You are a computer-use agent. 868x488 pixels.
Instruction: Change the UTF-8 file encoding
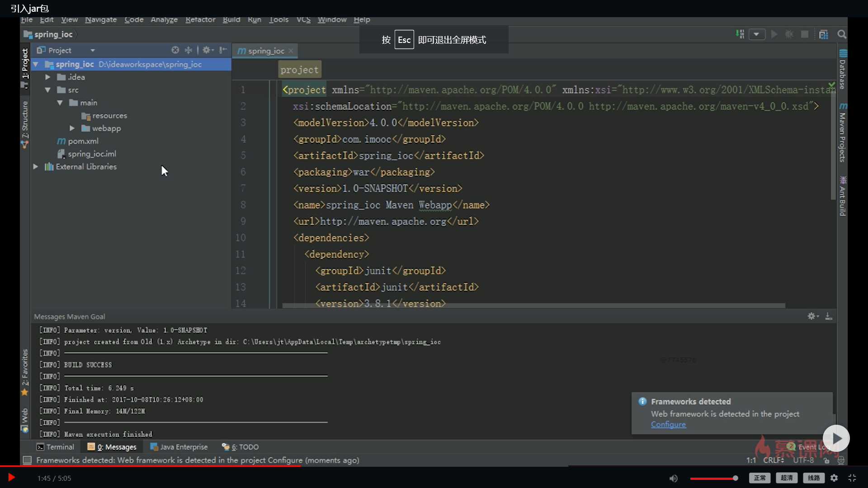(x=803, y=460)
